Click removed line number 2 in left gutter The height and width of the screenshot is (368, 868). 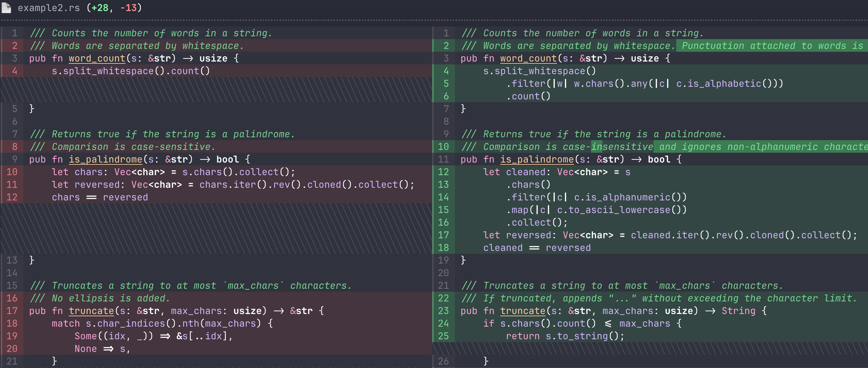tap(15, 45)
